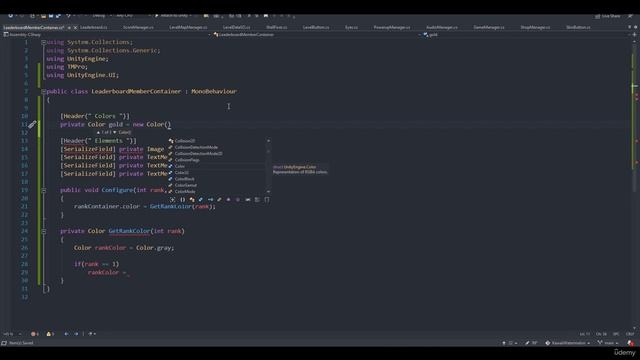Toggle the enums filter in IntelliSense popup
Image resolution: width=640 pixels, height=360 pixels.
point(220,200)
